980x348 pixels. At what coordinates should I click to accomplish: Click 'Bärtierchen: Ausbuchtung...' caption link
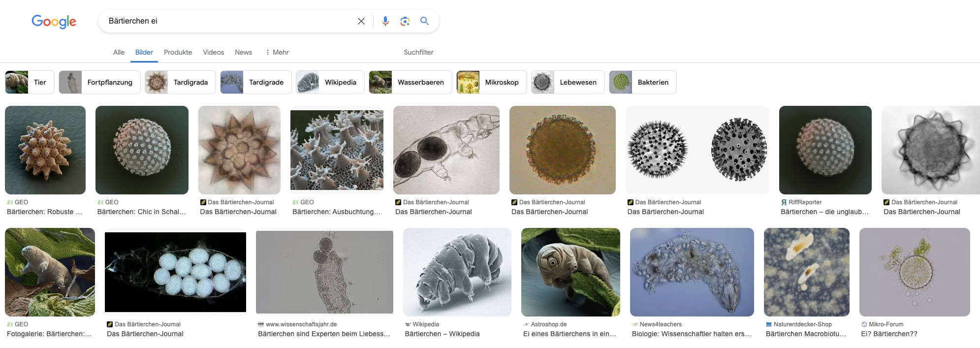pos(337,212)
